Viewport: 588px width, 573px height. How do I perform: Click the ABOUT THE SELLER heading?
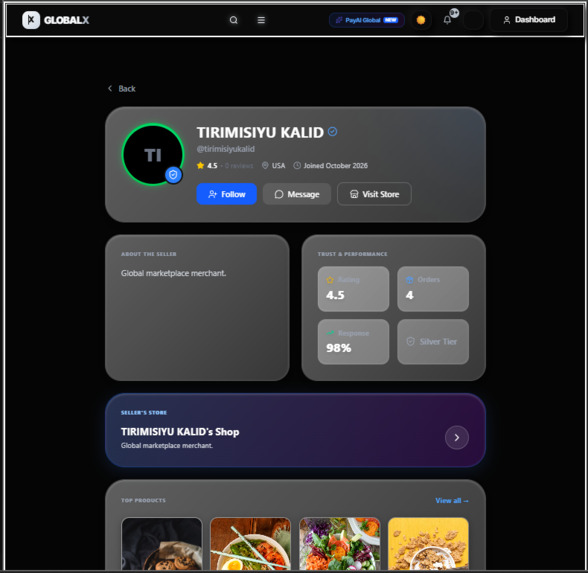[148, 254]
